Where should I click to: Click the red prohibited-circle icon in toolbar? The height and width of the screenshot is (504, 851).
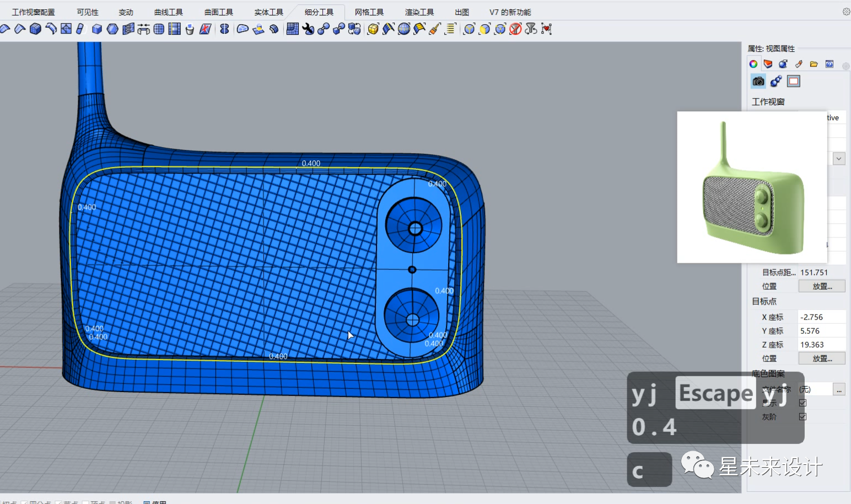pyautogui.click(x=515, y=29)
